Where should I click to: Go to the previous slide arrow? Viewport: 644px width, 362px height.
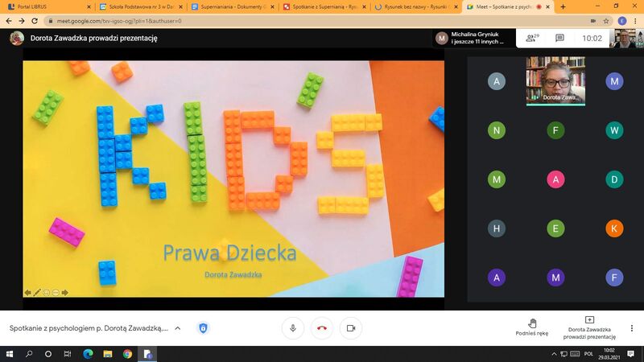pyautogui.click(x=27, y=292)
